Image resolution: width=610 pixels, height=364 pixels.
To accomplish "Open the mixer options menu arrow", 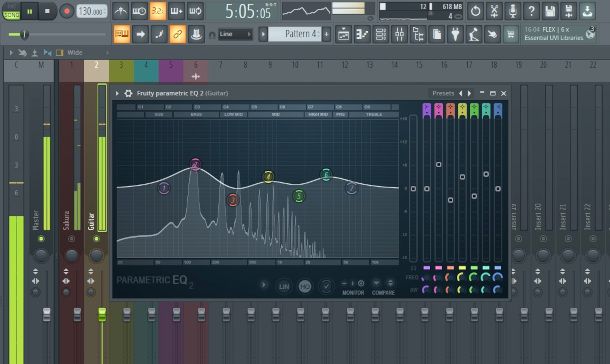I will click(11, 52).
